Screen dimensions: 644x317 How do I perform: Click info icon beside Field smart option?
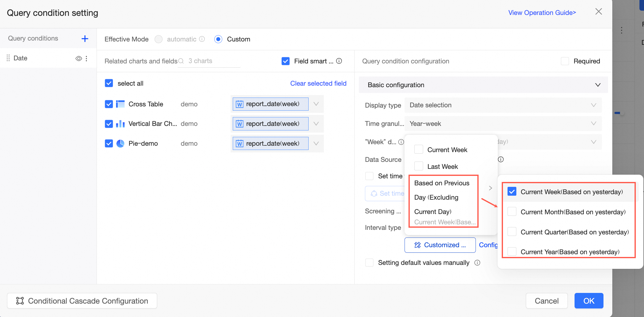click(339, 61)
